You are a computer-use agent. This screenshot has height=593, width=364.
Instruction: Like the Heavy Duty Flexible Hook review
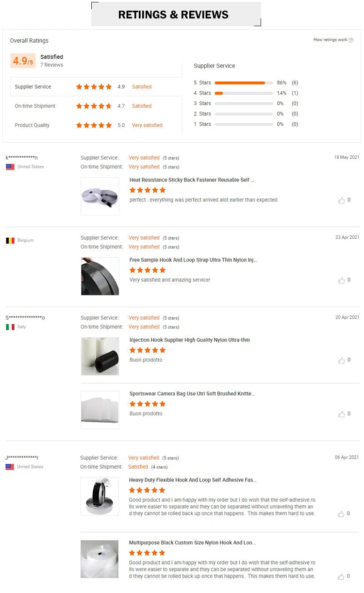coord(341,514)
